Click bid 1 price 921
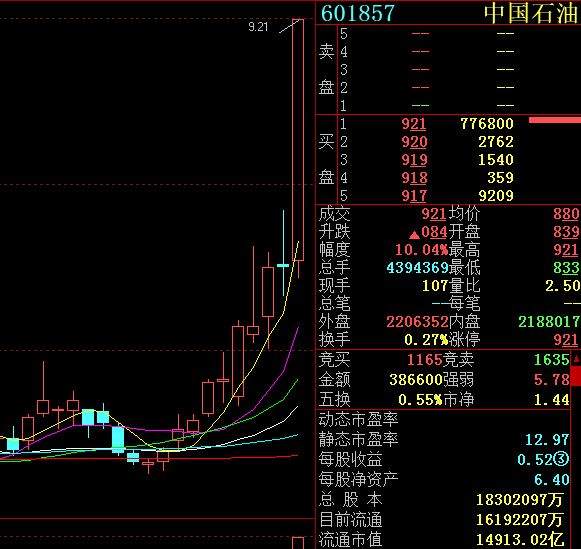This screenshot has height=549, width=581. click(414, 124)
